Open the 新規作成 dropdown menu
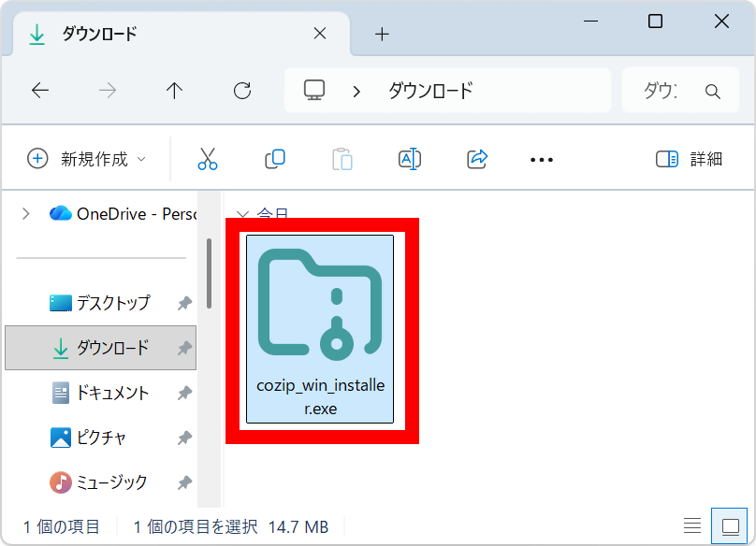This screenshot has width=756, height=546. click(87, 159)
